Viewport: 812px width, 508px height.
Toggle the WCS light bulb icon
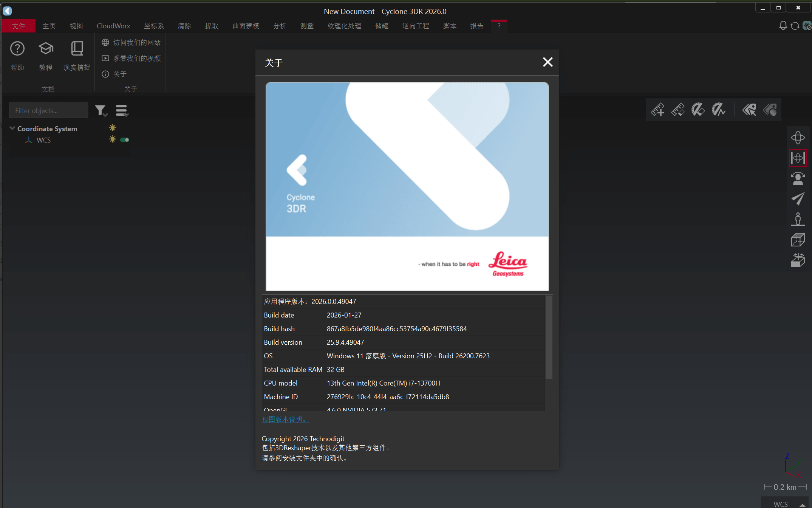coord(113,139)
